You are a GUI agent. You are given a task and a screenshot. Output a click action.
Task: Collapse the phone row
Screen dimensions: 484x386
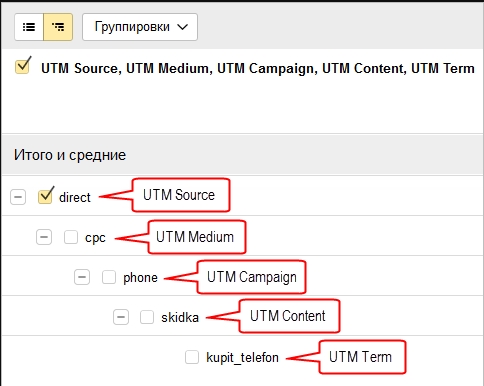click(82, 277)
